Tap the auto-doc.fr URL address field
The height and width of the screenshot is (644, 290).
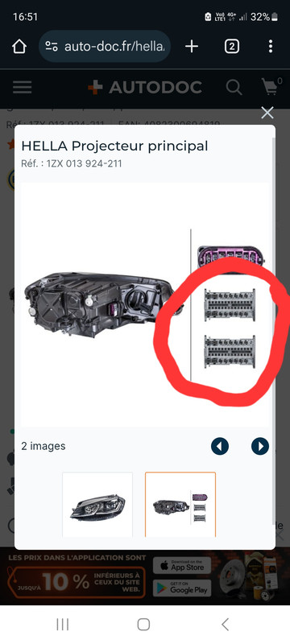pos(105,47)
